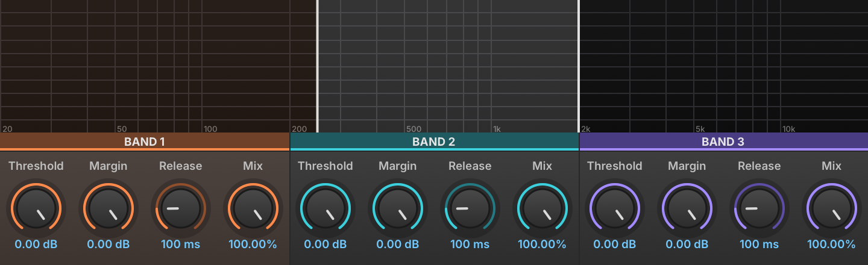Click Band 1 Margin value 0.00 dB
The image size is (868, 265).
(108, 245)
